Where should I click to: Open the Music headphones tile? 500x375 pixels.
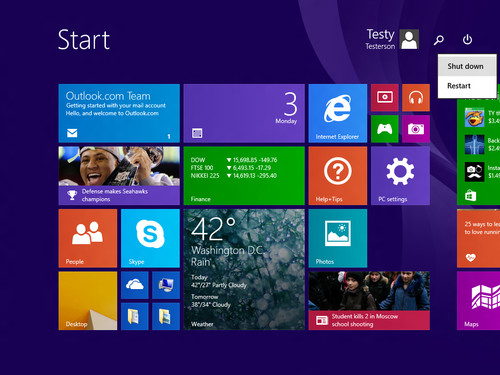(416, 98)
